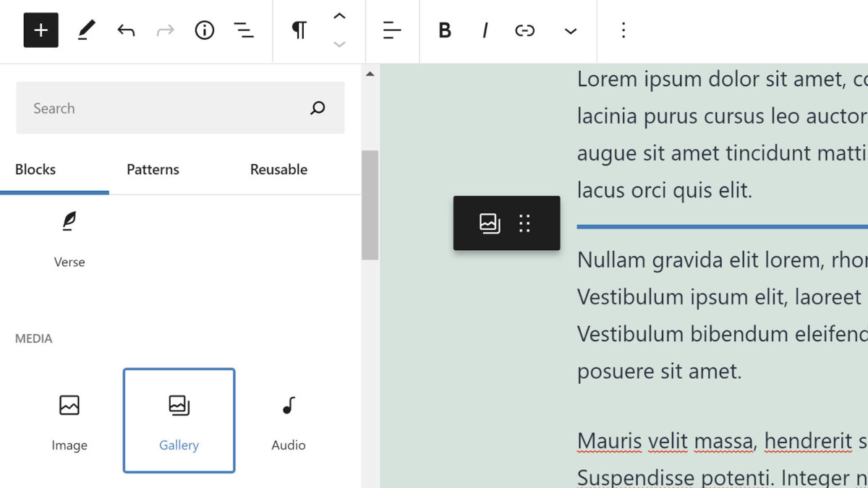Screen dimensions: 868x488
Task: Toggle bold formatting
Action: pyautogui.click(x=445, y=30)
